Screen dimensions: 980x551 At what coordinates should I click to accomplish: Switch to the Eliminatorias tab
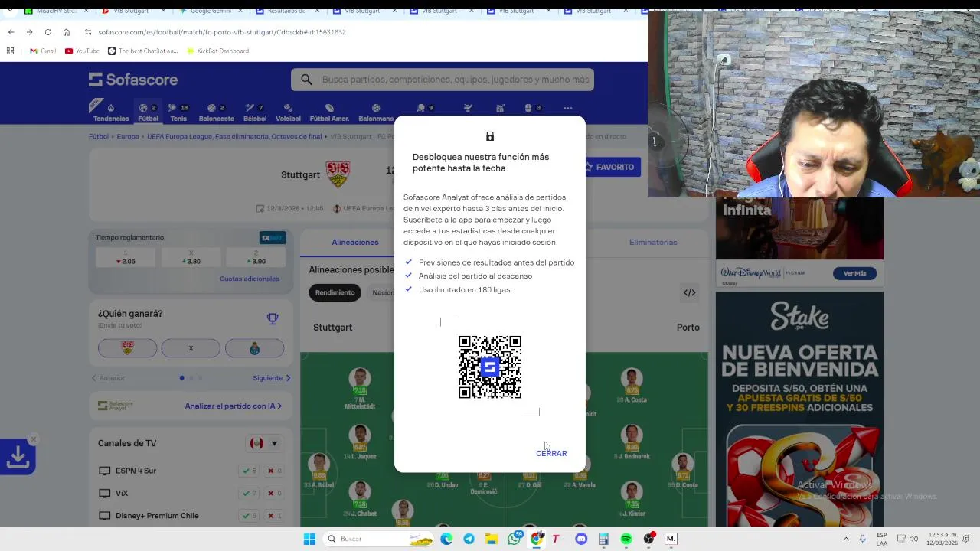coord(653,242)
